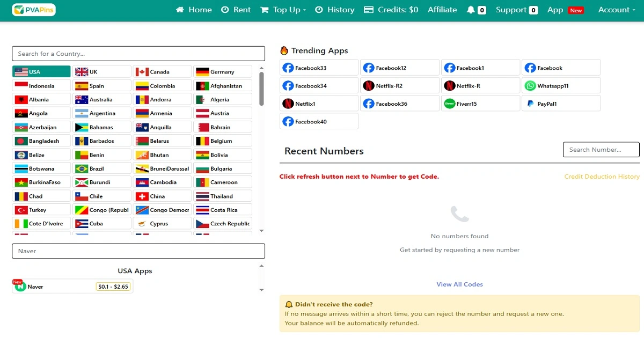Choose Costa Rica country entry
Screen dimensions: 644x338
tap(223, 210)
